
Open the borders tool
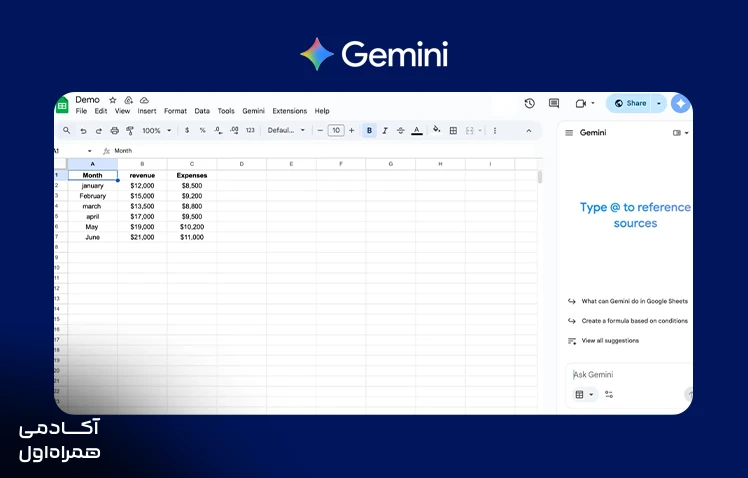click(453, 130)
